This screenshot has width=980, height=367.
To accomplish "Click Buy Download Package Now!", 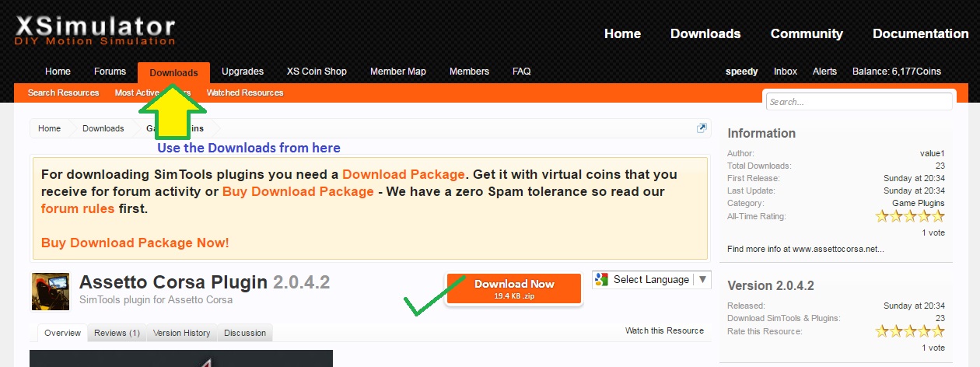I will (x=135, y=243).
